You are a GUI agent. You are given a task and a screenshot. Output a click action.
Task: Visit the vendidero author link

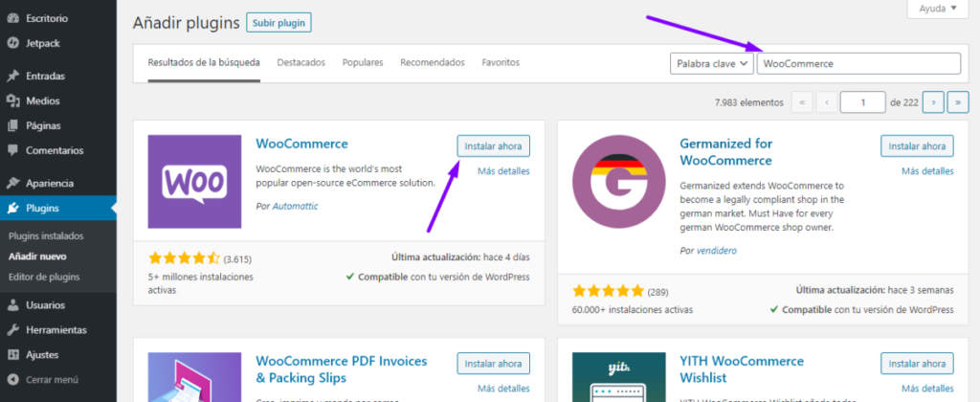click(716, 250)
